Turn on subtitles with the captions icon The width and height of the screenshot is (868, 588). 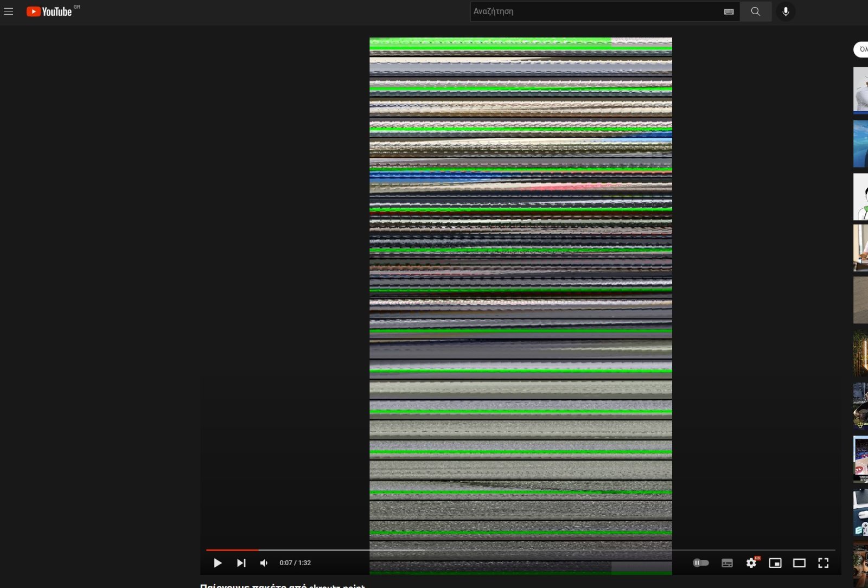point(727,563)
